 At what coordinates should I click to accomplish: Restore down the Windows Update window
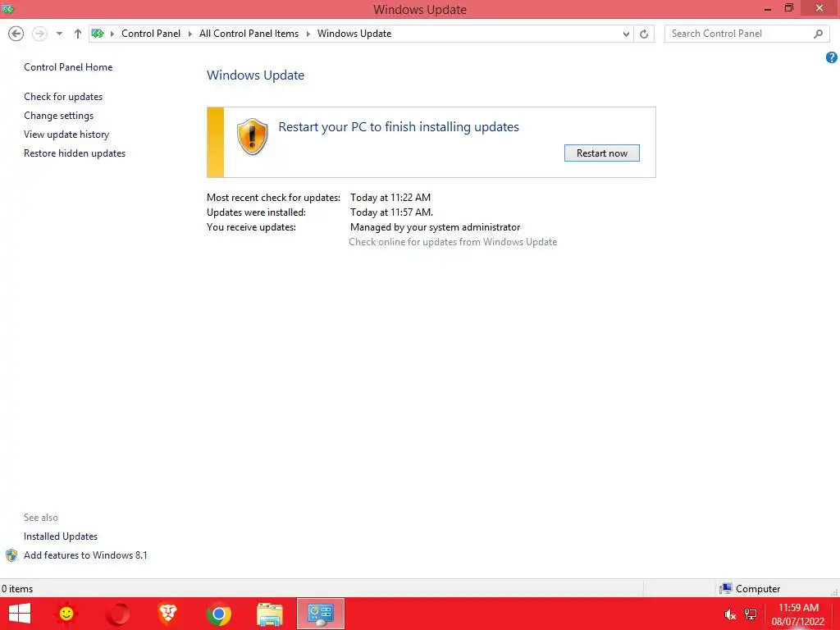[788, 8]
